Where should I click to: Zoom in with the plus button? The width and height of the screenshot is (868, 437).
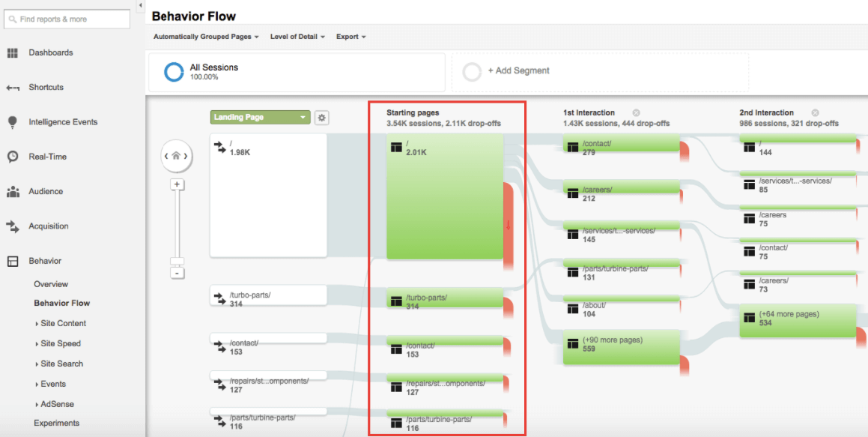point(177,184)
